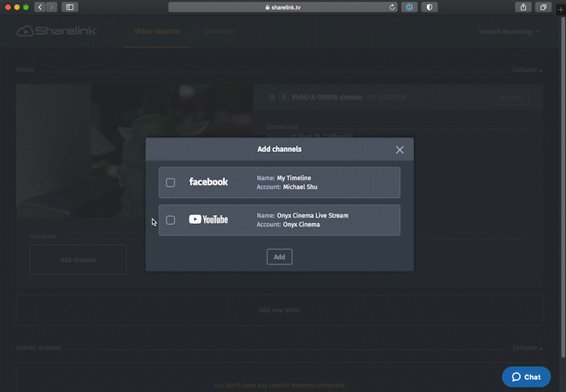Switch to the Channels tab
The image size is (566, 392).
(218, 32)
